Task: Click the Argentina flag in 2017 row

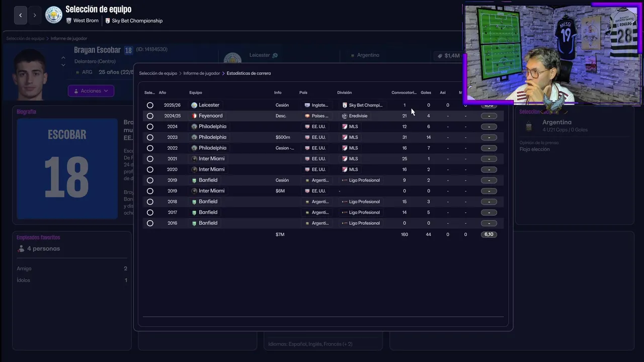Action: [307, 212]
